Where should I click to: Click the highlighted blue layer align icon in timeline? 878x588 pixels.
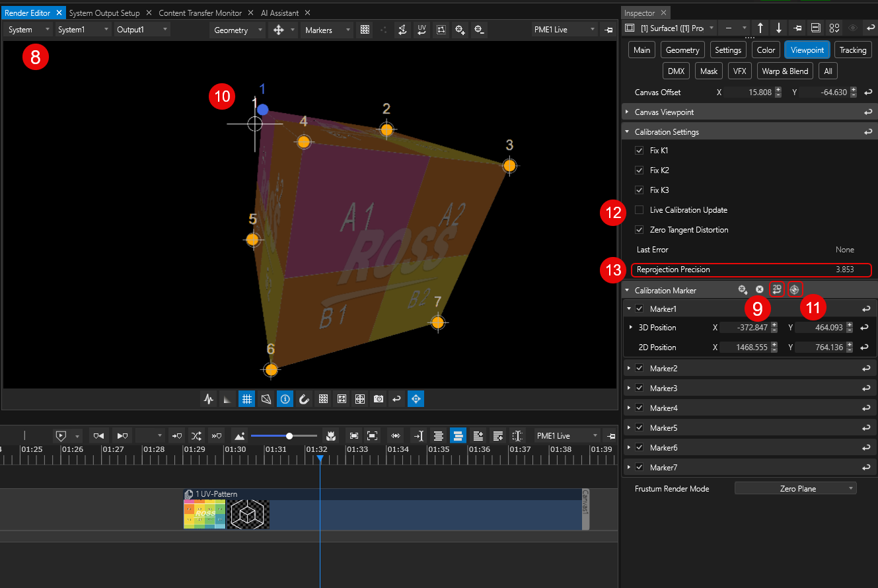458,436
